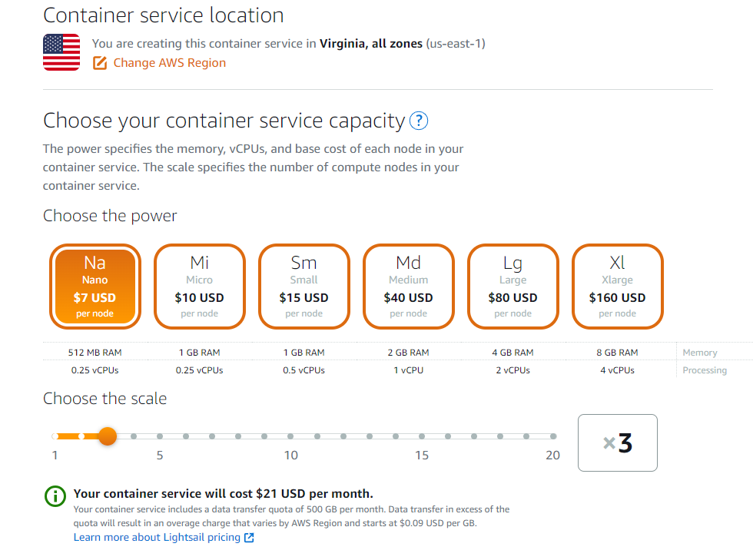753x560 pixels.
Task: Select the Nano $7 USD power option
Action: click(95, 287)
